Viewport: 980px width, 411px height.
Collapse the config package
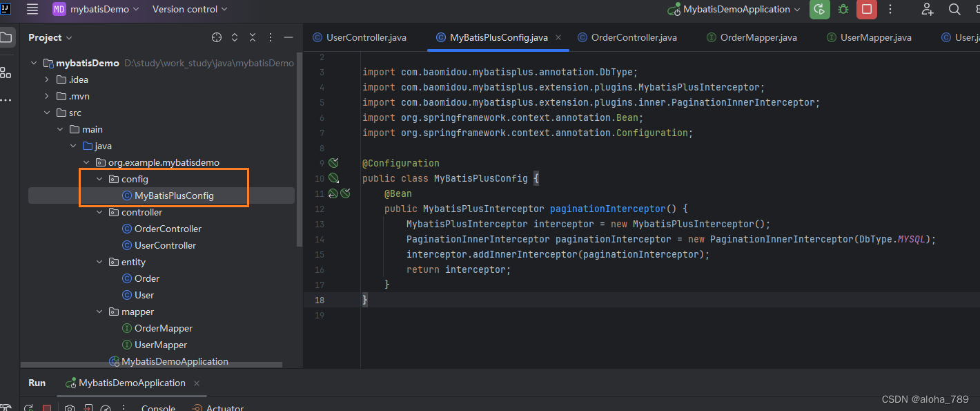[x=99, y=179]
